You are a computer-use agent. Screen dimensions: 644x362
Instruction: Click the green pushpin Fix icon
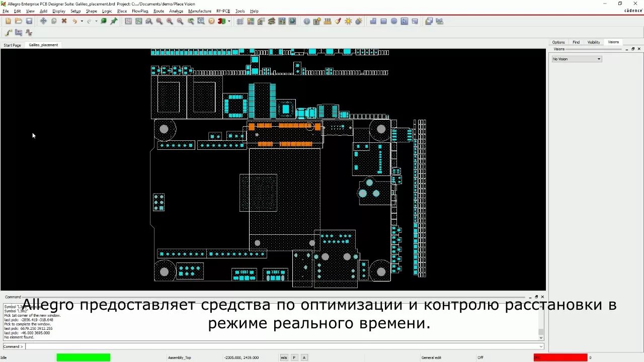coord(114,21)
